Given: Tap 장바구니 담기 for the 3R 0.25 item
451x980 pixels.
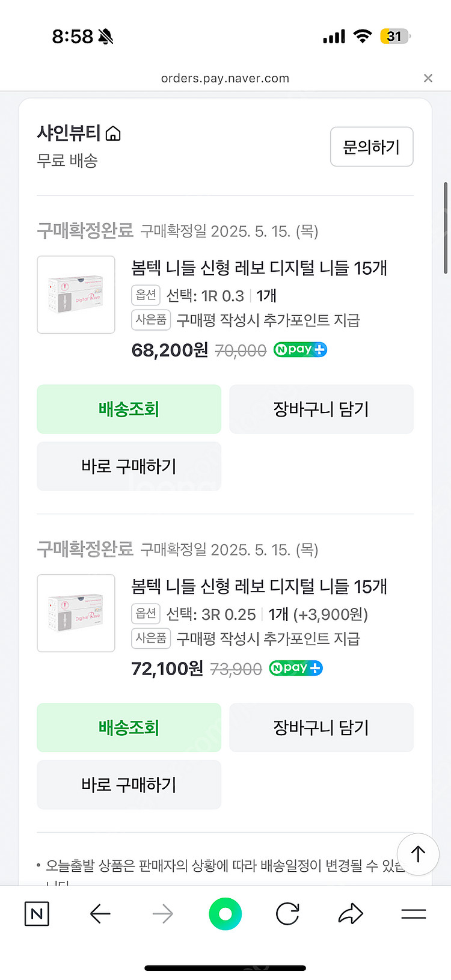Looking at the screenshot, I should (321, 728).
